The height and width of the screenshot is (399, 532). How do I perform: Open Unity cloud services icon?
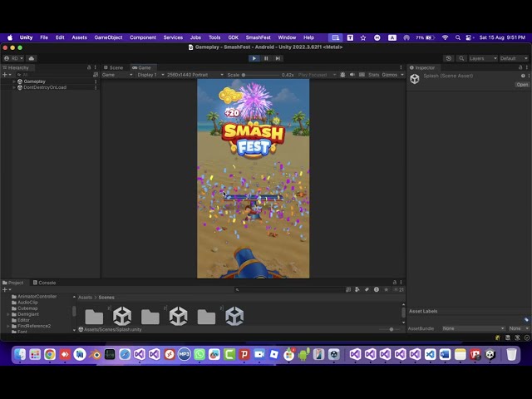(x=32, y=58)
